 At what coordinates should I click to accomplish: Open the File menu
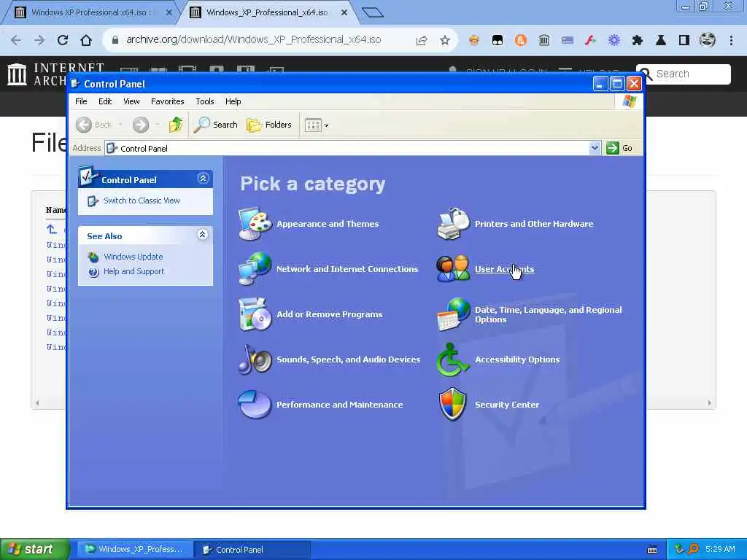coord(81,101)
